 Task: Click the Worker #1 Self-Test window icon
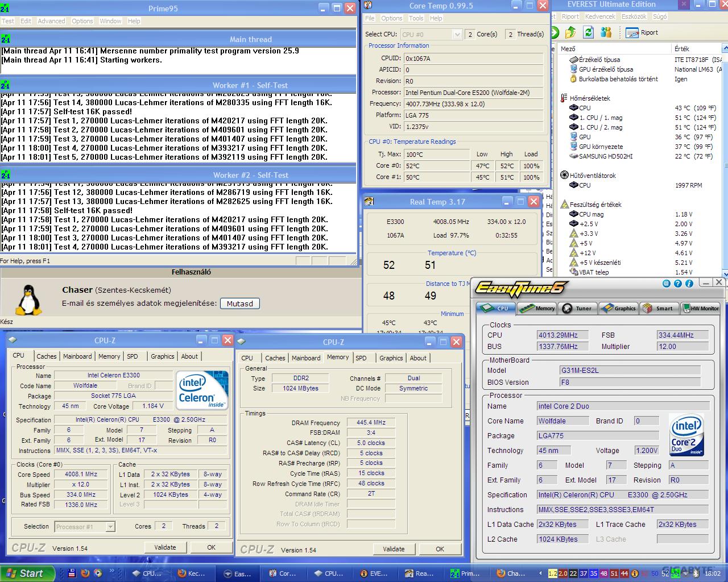6,85
